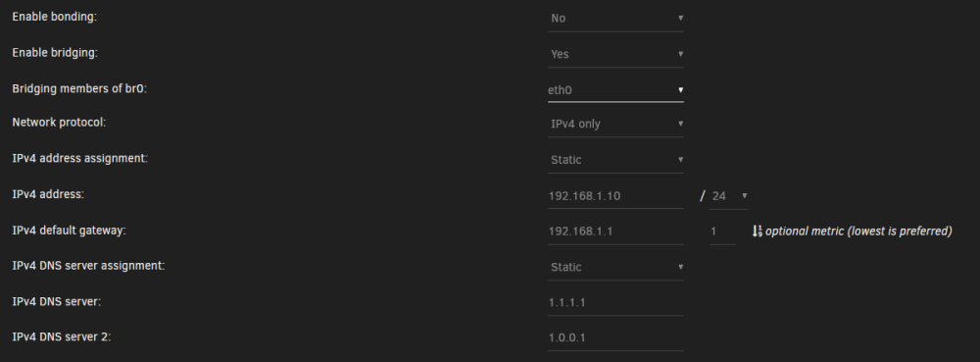Open the Enable bridging dropdown
The height and width of the screenshot is (362, 980).
click(x=615, y=54)
